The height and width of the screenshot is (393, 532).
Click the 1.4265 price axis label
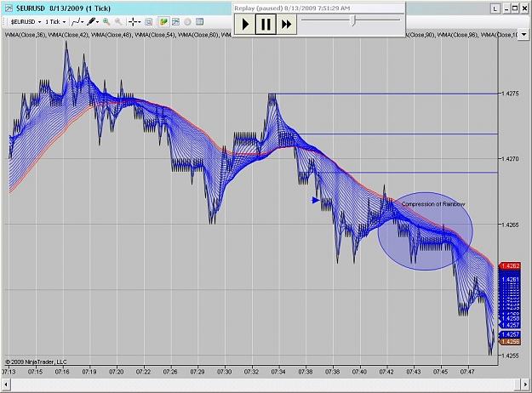pyautogui.click(x=510, y=224)
